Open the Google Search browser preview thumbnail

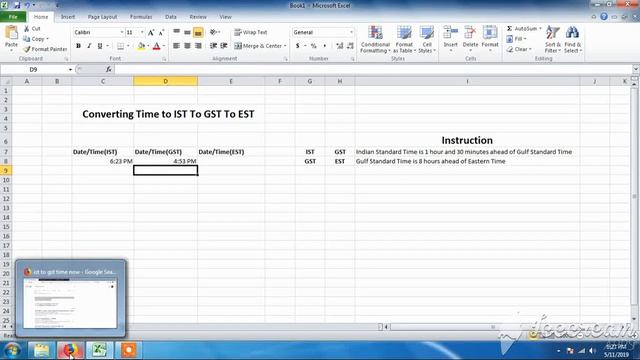pos(70,303)
